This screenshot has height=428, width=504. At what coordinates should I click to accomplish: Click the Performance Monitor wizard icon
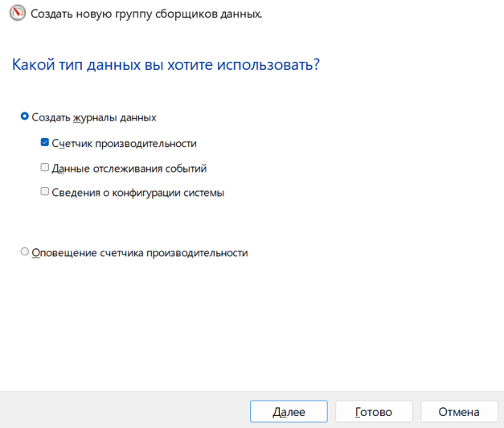coord(17,13)
